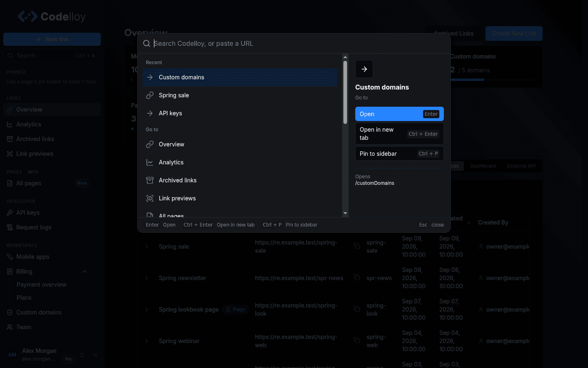This screenshot has height=368, width=588.
Task: Select Custom domains in the Recent results
Action: tap(240, 77)
